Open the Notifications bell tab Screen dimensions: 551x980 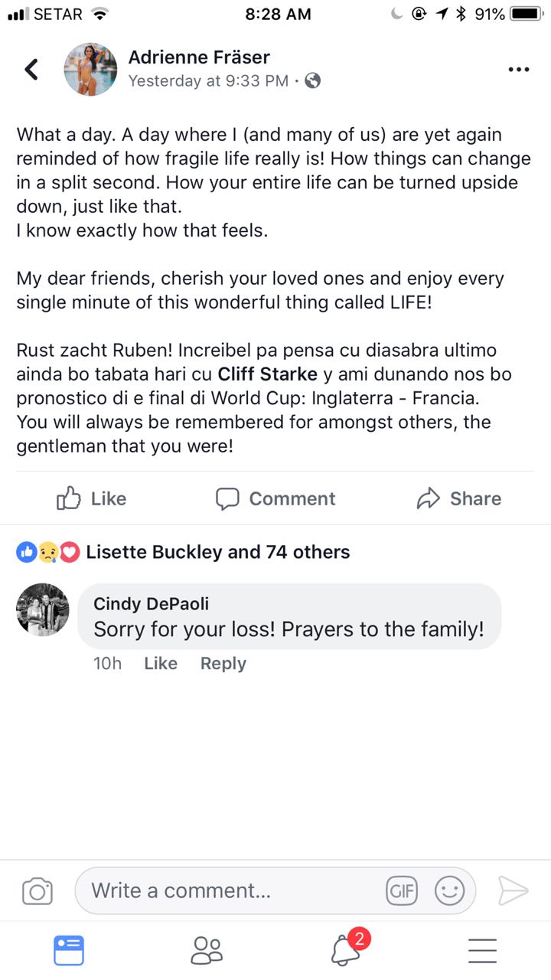coord(346,951)
